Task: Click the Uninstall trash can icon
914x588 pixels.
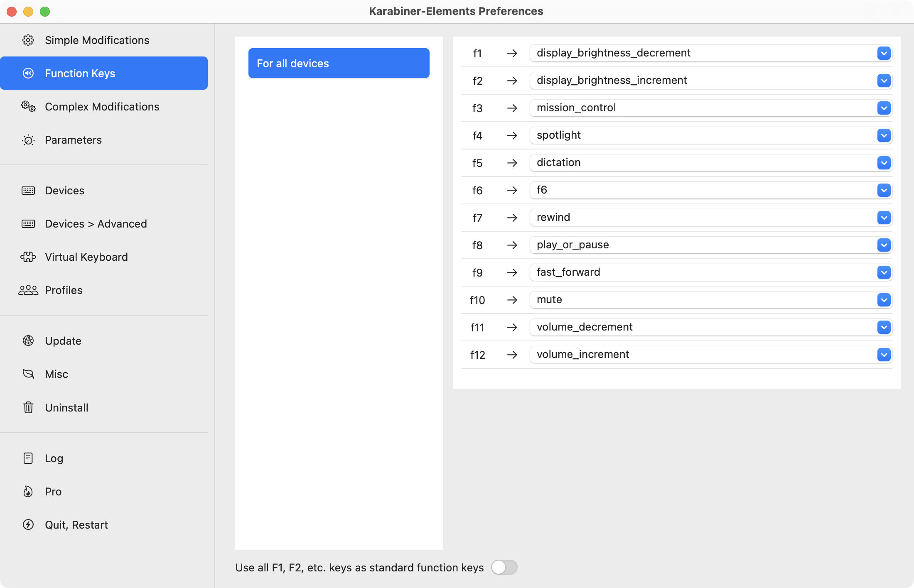Action: click(x=28, y=407)
